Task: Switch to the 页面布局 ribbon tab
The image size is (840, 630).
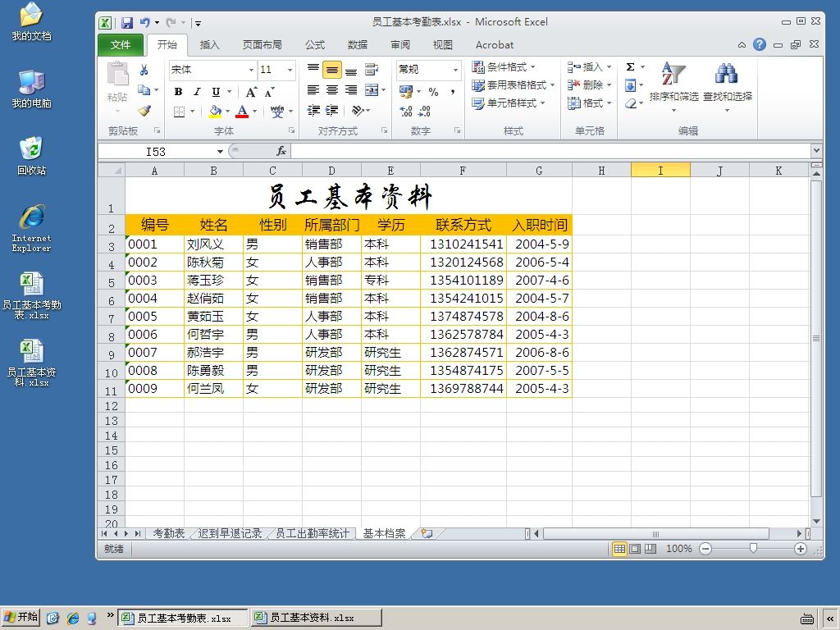Action: [262, 45]
